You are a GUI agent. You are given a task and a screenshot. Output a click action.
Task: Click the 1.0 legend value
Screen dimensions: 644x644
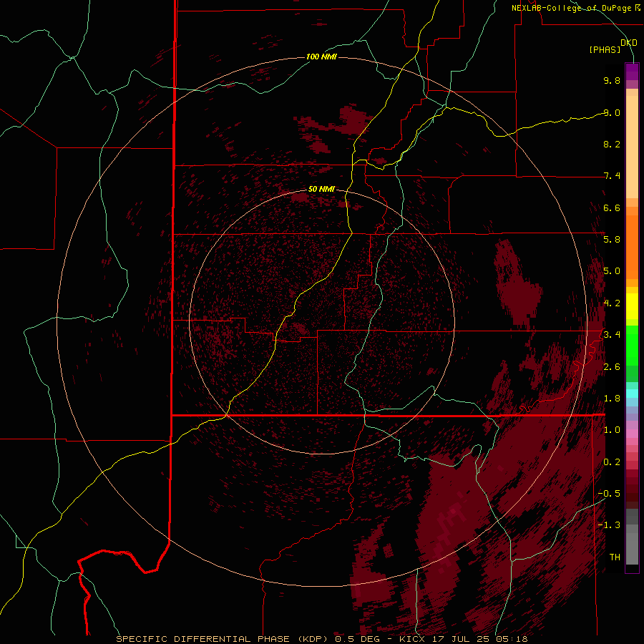coord(612,430)
